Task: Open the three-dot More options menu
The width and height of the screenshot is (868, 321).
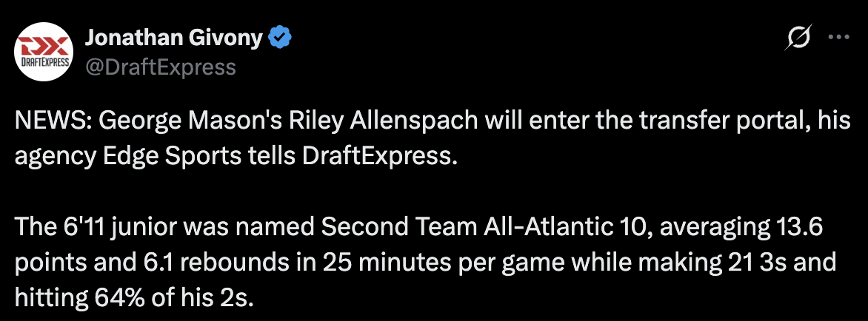Action: [838, 38]
